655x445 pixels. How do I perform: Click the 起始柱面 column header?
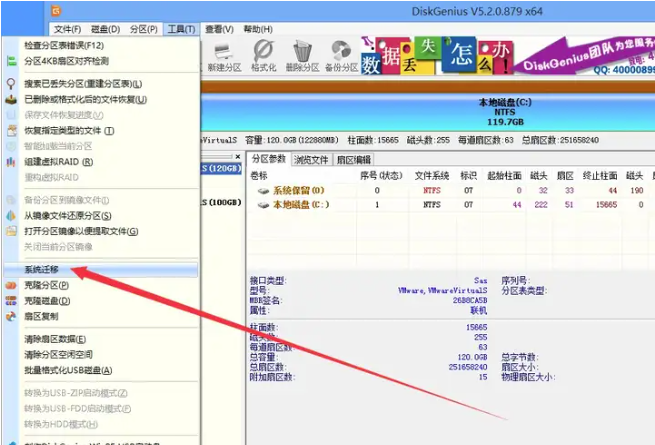coord(504,176)
